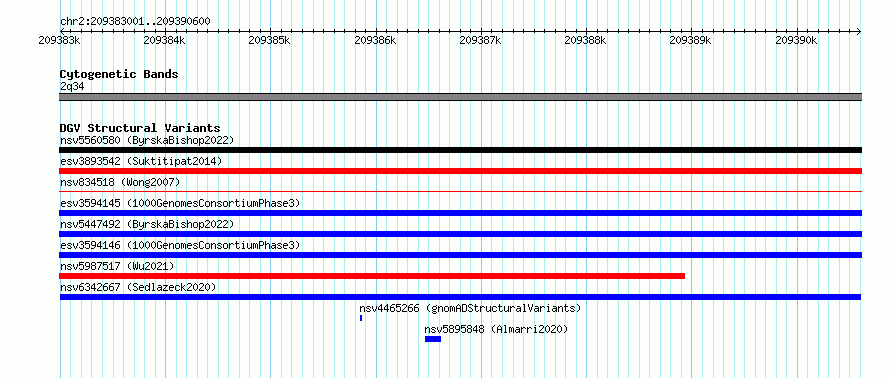Image resolution: width=890 pixels, height=378 pixels.
Task: Select the black nsv5560580 variant bar
Action: (460, 150)
